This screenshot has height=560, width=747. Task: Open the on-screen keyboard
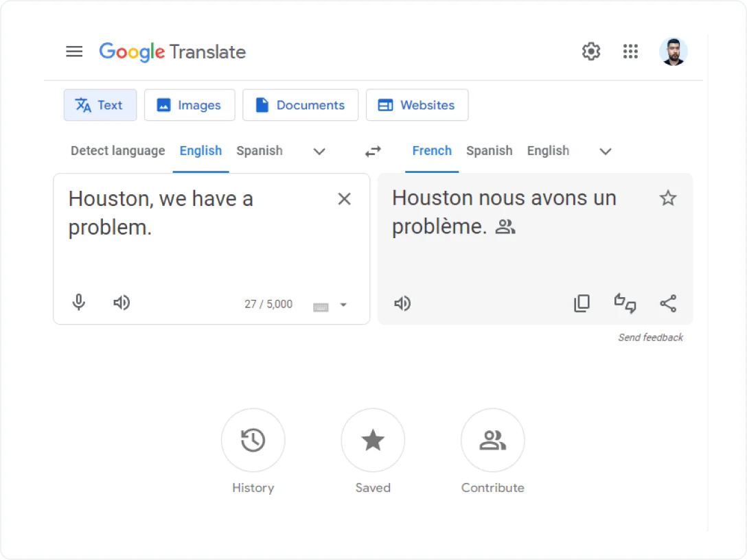point(321,304)
